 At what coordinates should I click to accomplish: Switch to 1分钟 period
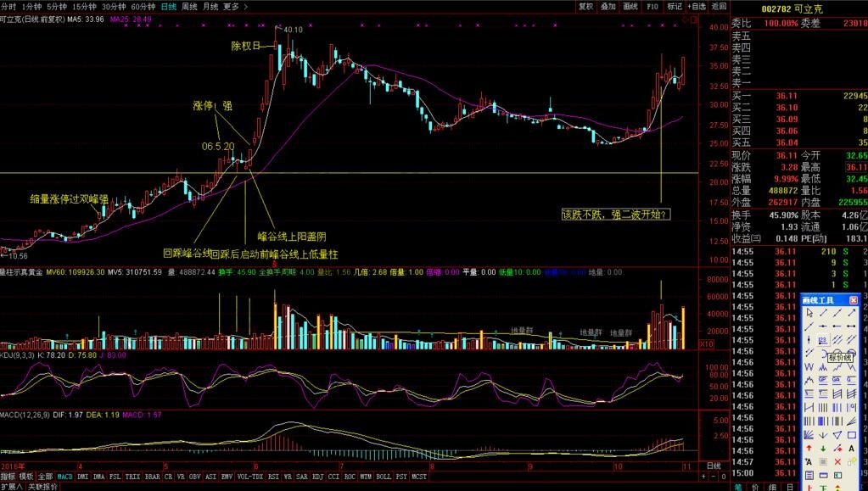pyautogui.click(x=31, y=7)
